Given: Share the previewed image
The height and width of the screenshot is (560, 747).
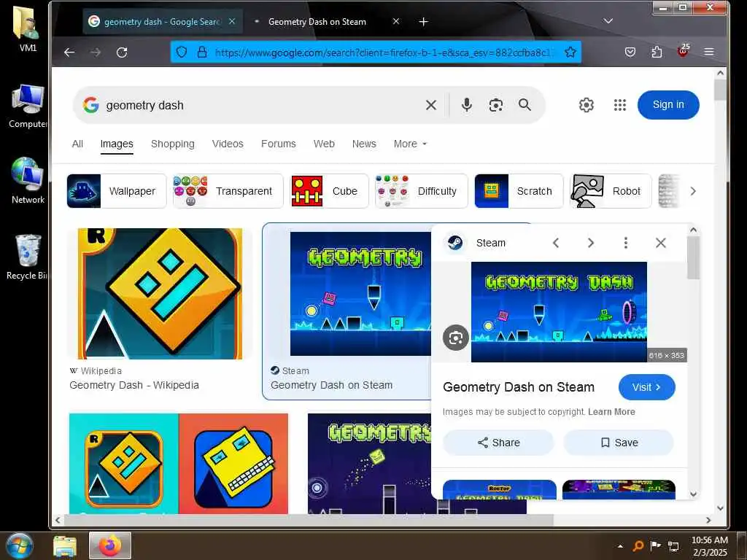Looking at the screenshot, I should (x=498, y=443).
